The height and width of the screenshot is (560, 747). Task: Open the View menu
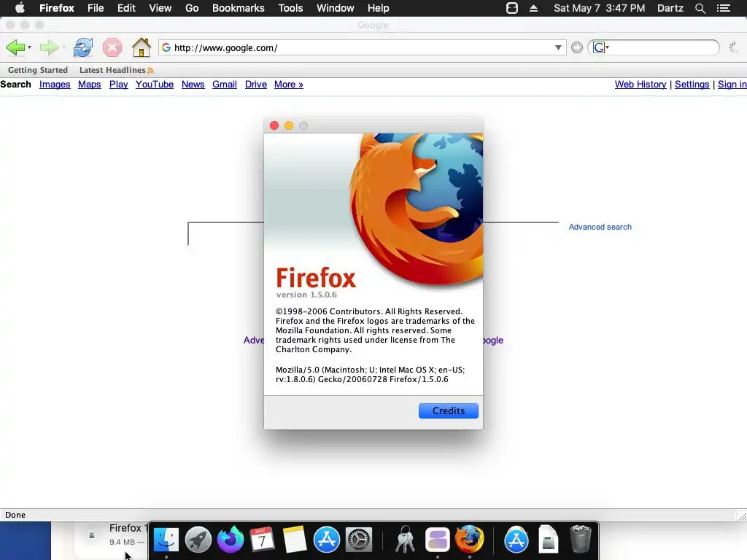[x=160, y=8]
